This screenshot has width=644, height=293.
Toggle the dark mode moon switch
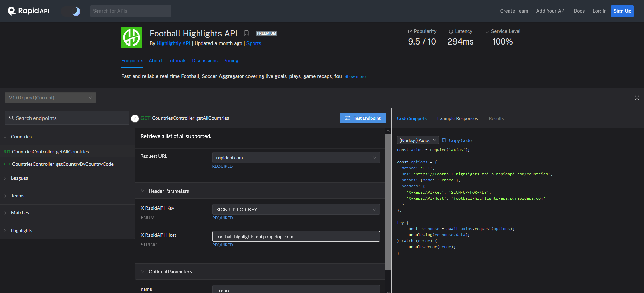pyautogui.click(x=71, y=11)
